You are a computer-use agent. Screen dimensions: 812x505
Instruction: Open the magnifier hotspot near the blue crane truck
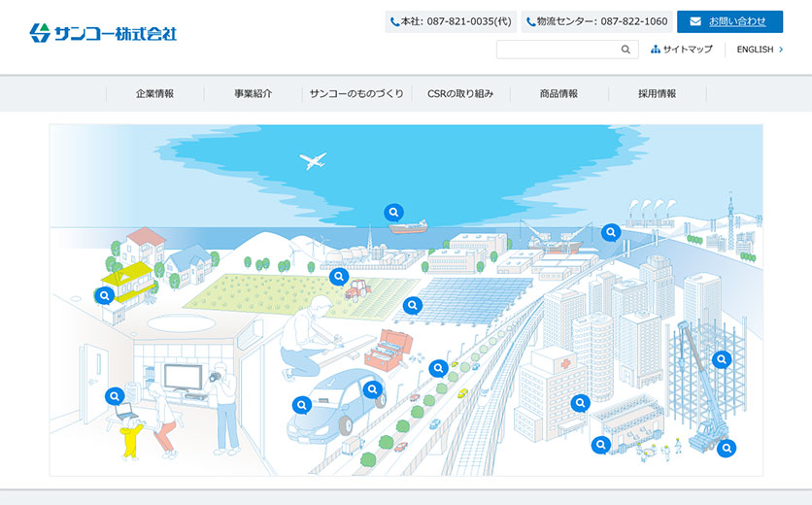pos(727,448)
